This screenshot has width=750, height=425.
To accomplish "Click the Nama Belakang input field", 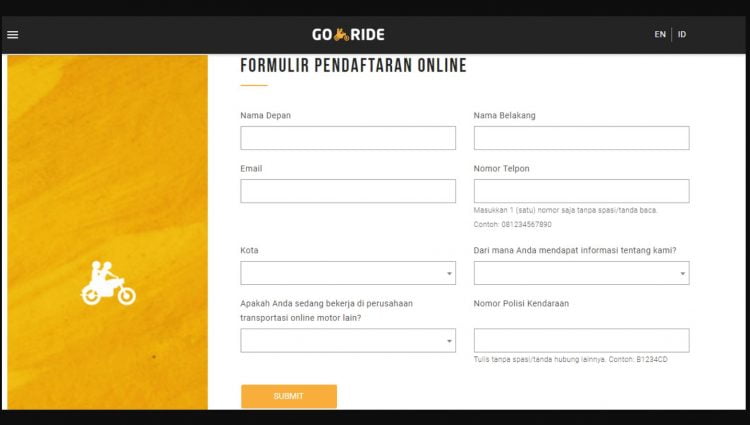I will pyautogui.click(x=582, y=138).
